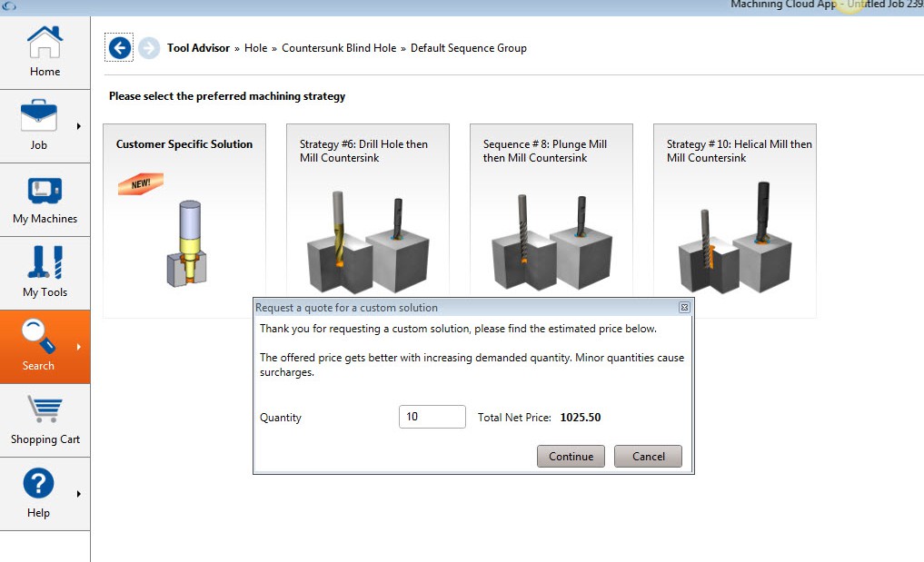
Task: Expand the Search submenu arrow
Action: point(78,347)
